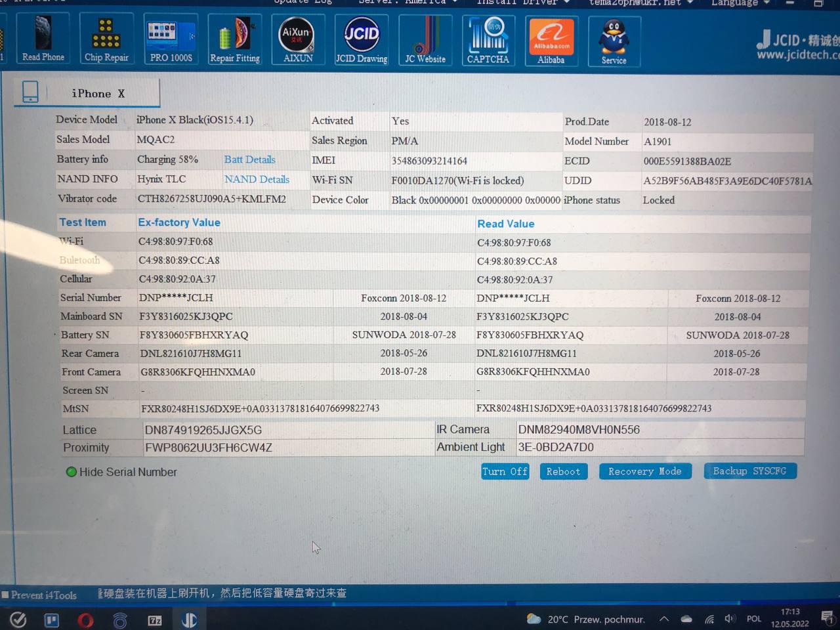This screenshot has height=630, width=840.
Task: Click the Model Number value A1901
Action: 658,142
